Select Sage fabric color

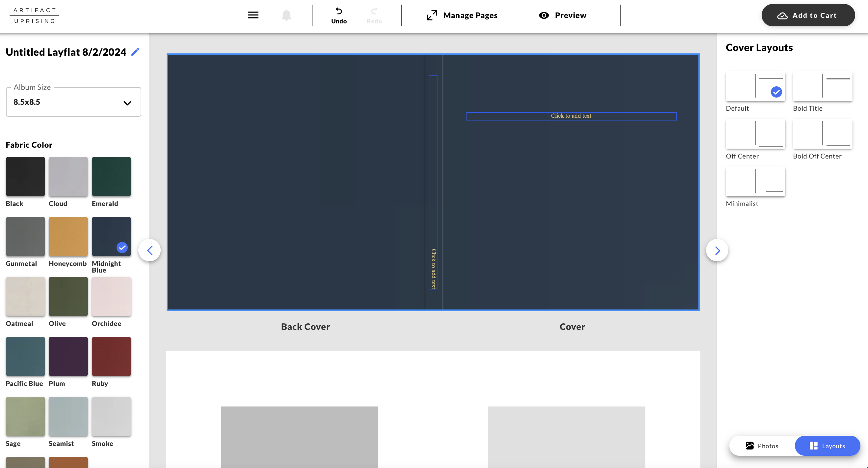pyautogui.click(x=25, y=416)
